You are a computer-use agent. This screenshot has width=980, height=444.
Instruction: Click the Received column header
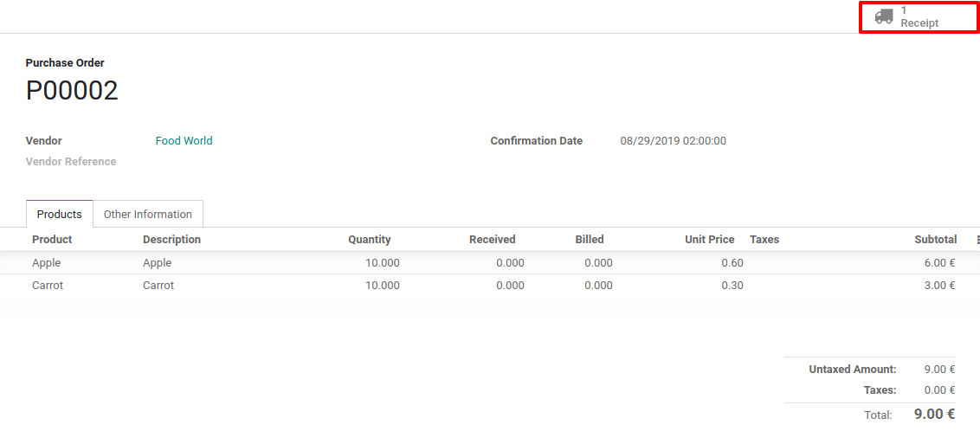[492, 240]
